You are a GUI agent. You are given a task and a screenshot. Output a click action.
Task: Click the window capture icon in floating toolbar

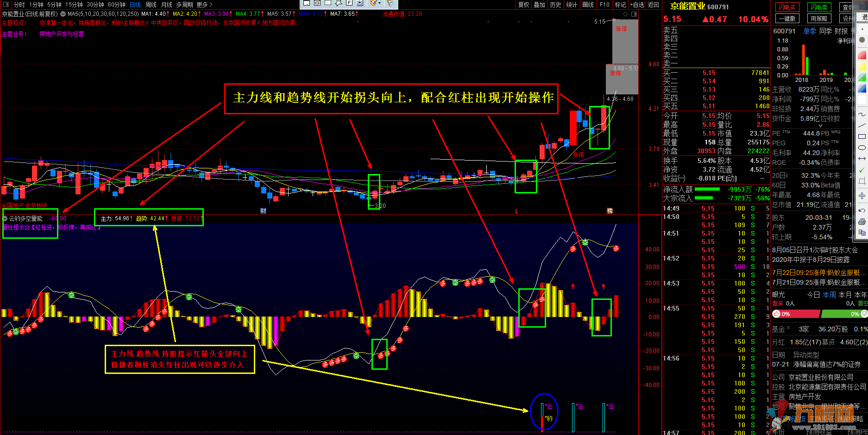pyautogui.click(x=306, y=3)
